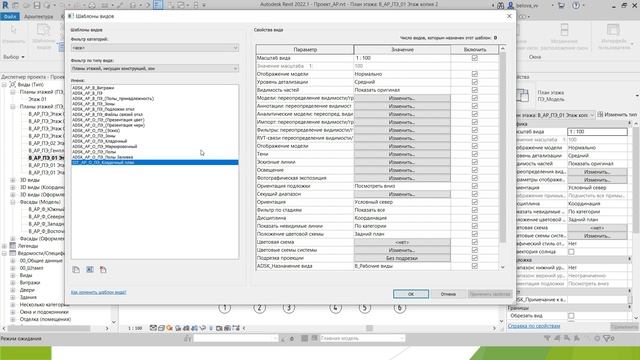Image resolution: width=640 pixels, height=360 pixels.
Task: Click the Project Browser horizontal scrollbar
Action: click(x=49, y=328)
